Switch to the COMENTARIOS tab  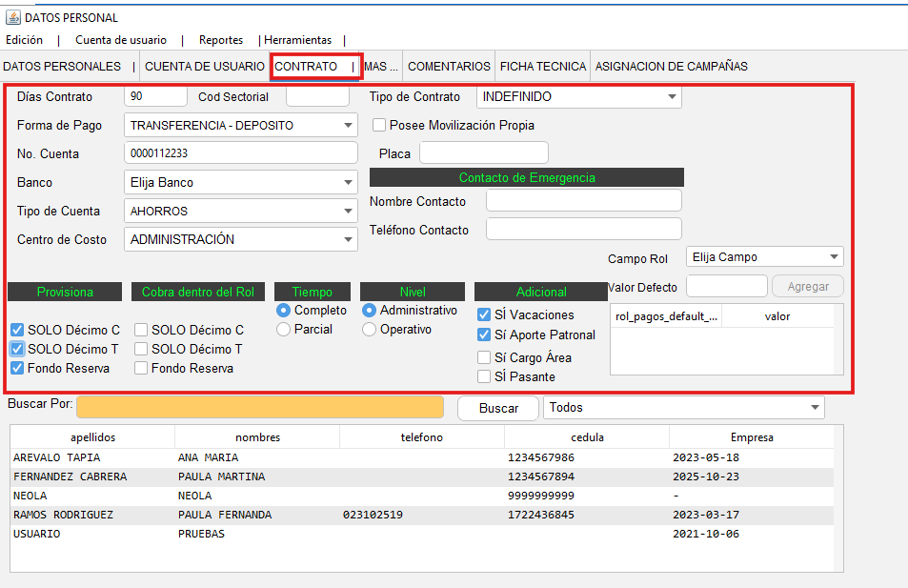(x=449, y=67)
